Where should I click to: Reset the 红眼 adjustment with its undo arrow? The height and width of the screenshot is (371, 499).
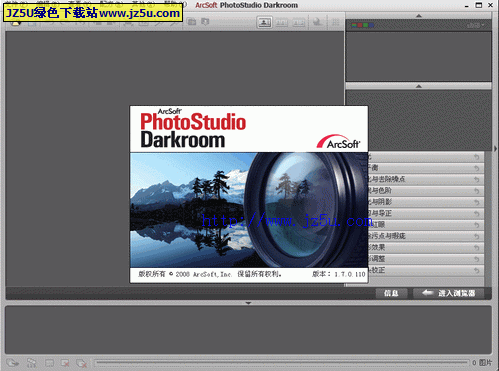click(477, 225)
